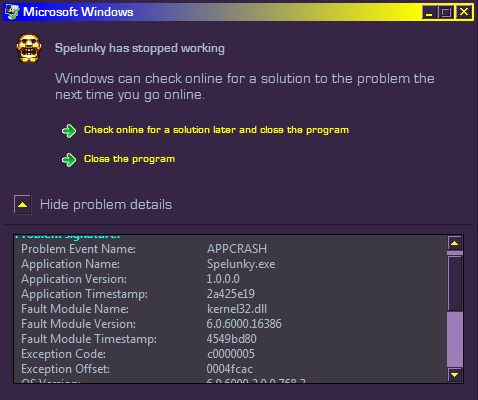
Task: Select the APPCRASH event name value
Action: [x=237, y=249]
